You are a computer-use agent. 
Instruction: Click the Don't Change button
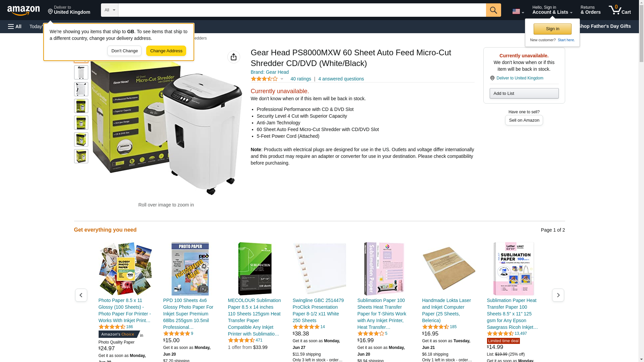click(x=124, y=51)
